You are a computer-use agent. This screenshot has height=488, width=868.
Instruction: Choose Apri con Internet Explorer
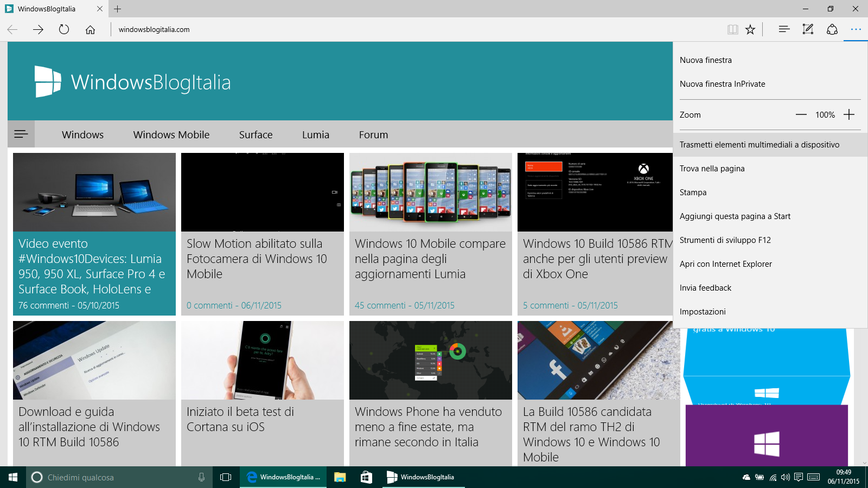click(770, 264)
